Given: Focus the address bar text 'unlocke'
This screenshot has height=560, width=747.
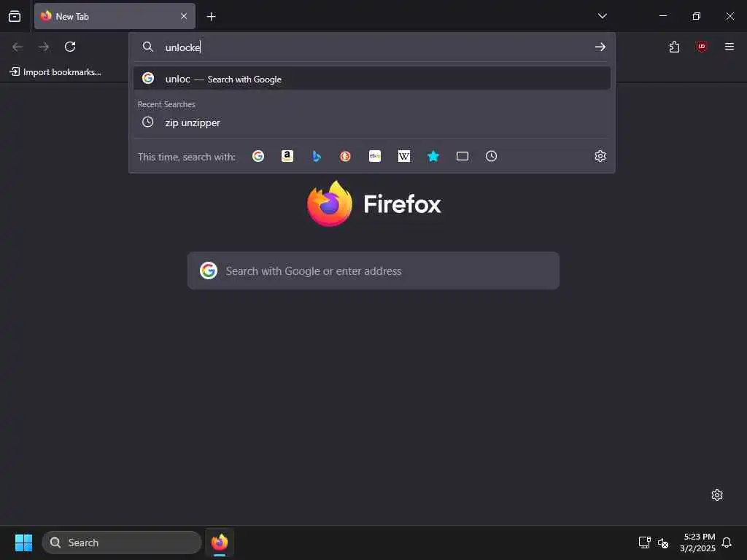Looking at the screenshot, I should click(183, 47).
